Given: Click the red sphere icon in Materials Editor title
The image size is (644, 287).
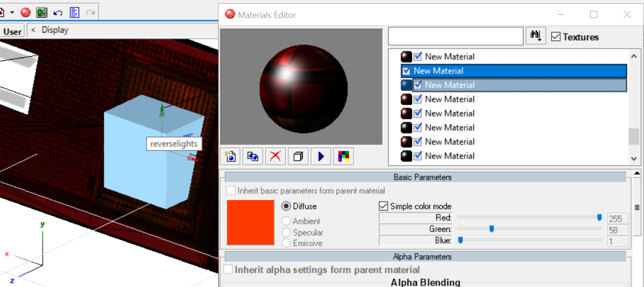Looking at the screenshot, I should pos(230,15).
